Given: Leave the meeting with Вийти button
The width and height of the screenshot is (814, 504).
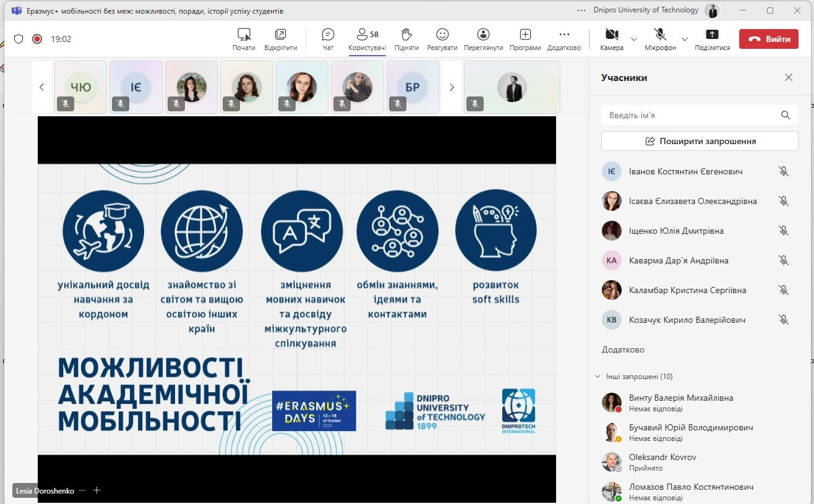Looking at the screenshot, I should coord(768,39).
